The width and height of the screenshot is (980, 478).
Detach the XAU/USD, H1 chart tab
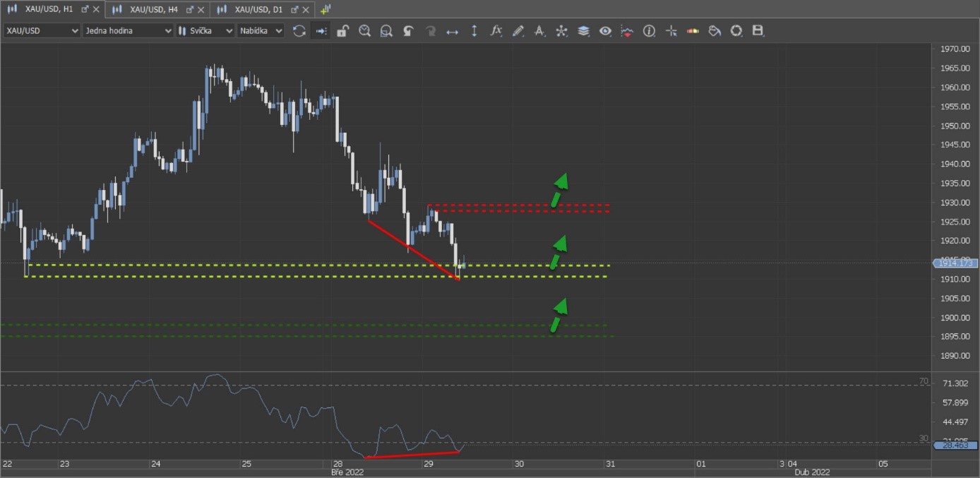85,9
